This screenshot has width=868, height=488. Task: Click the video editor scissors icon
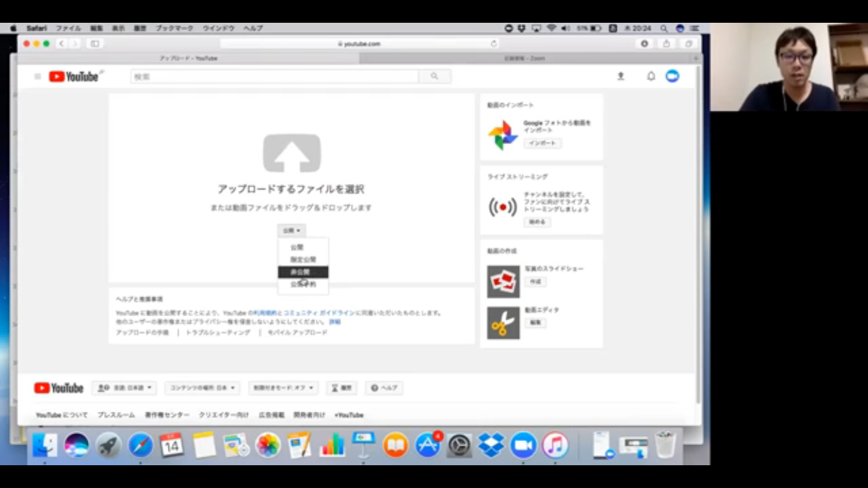503,323
